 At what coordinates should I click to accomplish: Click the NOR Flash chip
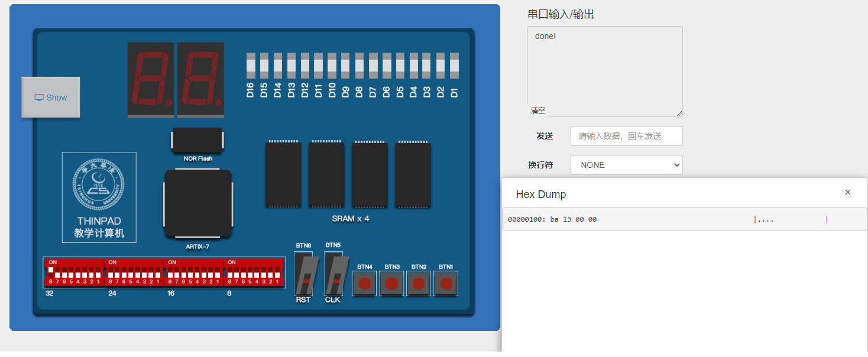coord(197,140)
